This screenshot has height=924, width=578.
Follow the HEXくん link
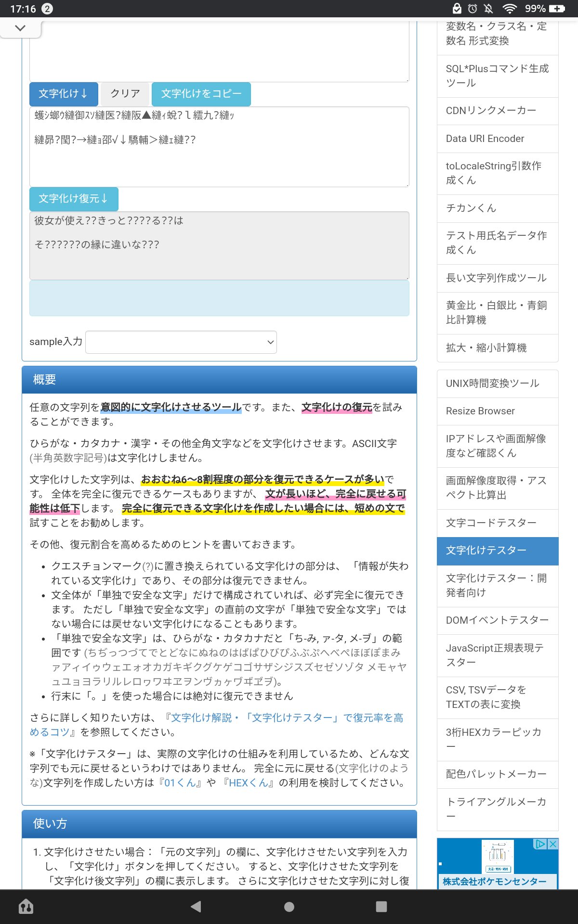pyautogui.click(x=248, y=783)
